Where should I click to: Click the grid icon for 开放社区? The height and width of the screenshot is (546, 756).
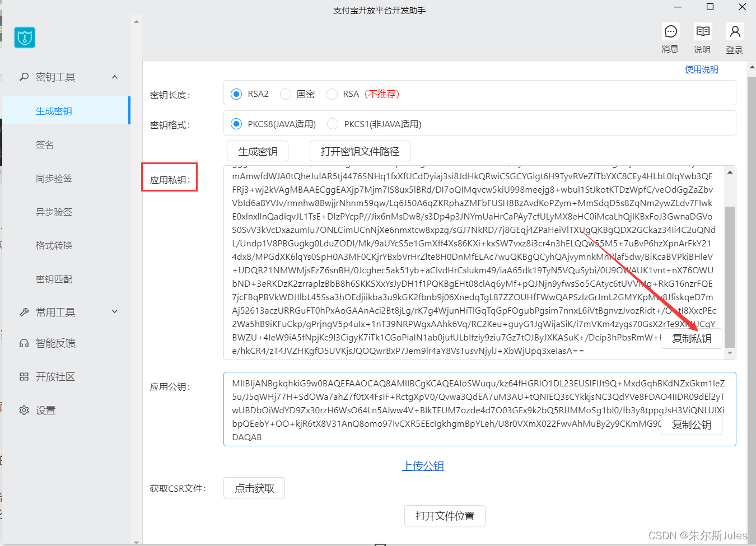[x=24, y=376]
